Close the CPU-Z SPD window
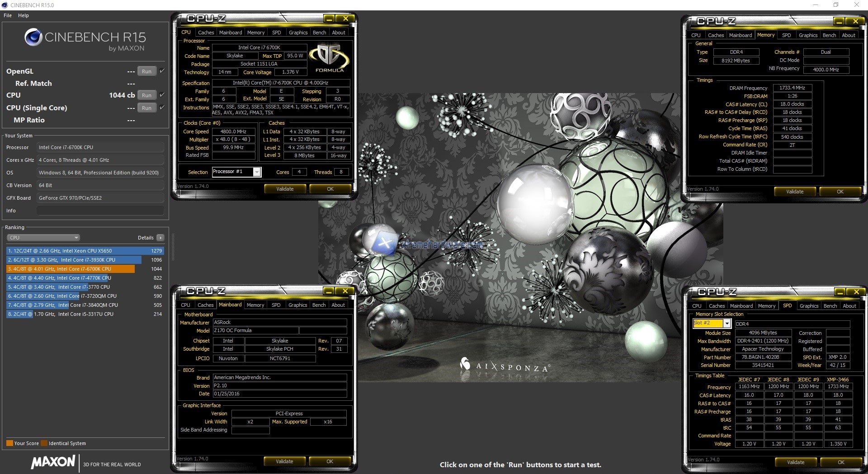 point(856,292)
